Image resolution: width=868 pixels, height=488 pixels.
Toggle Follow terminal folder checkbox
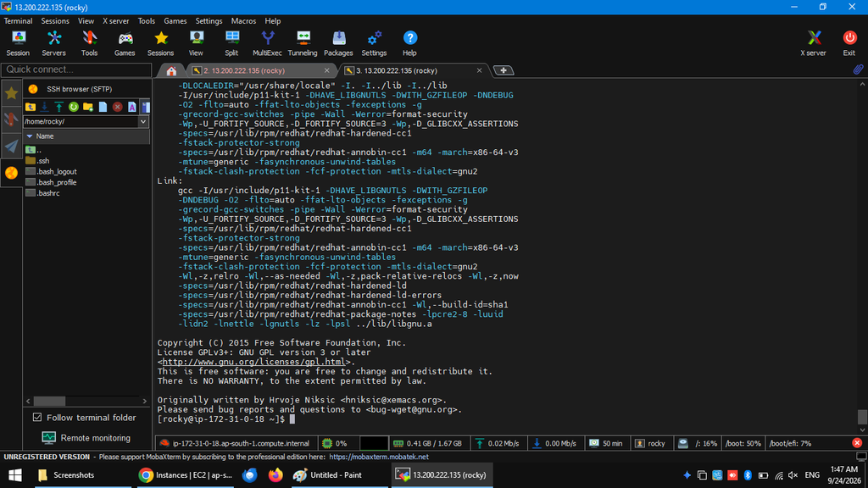[x=37, y=417]
